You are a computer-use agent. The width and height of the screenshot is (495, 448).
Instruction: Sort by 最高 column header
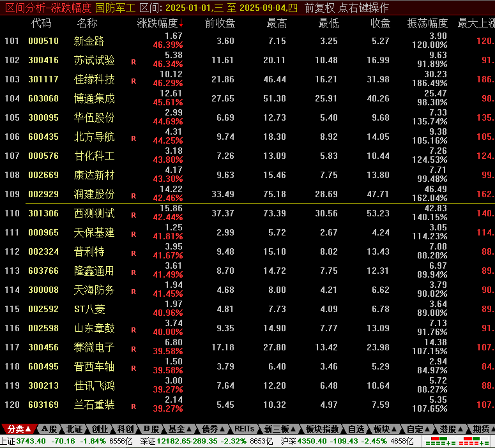pos(277,23)
